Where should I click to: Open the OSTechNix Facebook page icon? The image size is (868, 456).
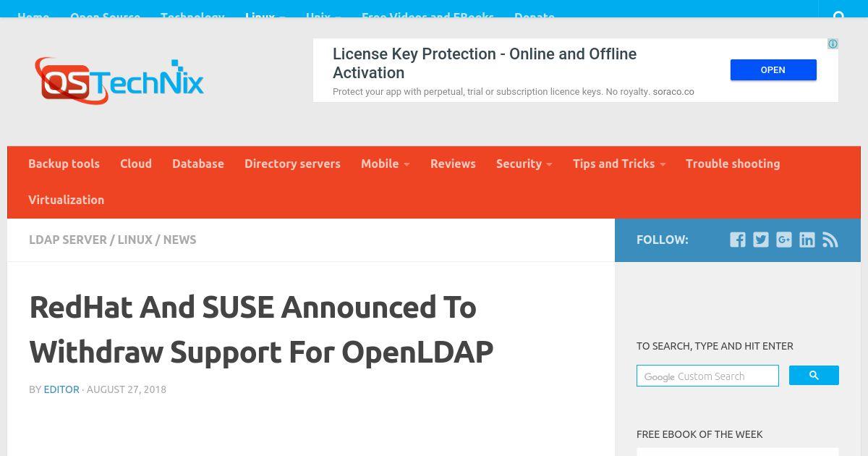738,240
